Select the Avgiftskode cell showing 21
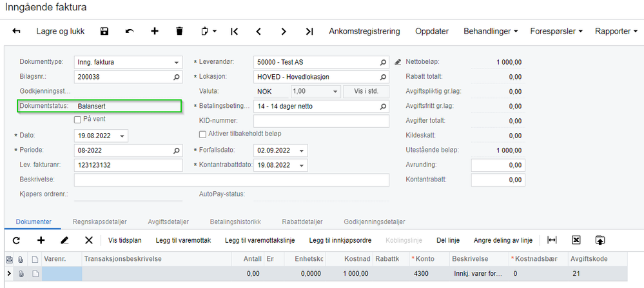 (598, 274)
